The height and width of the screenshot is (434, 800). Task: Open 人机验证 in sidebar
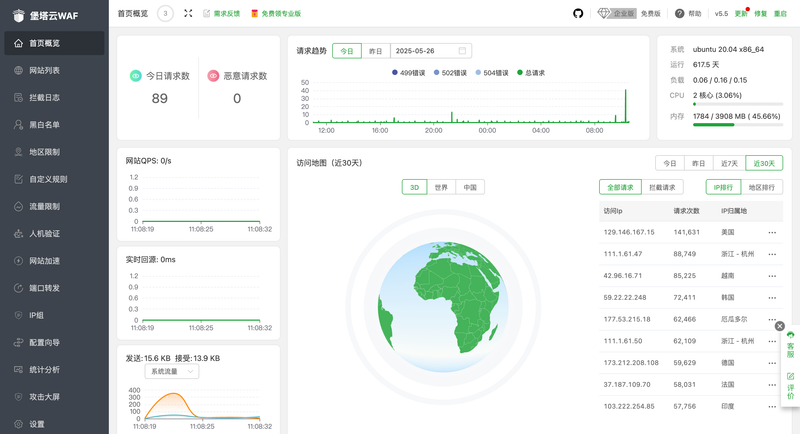[54, 234]
